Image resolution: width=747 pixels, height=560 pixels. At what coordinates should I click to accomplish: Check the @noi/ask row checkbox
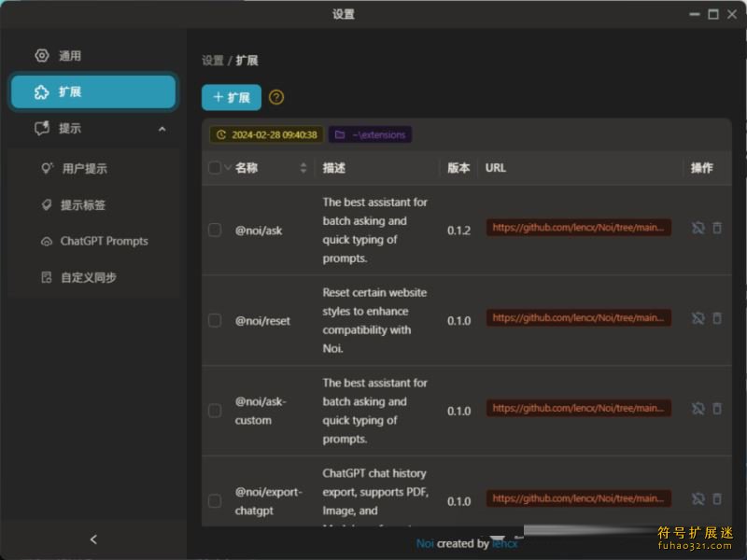(215, 230)
